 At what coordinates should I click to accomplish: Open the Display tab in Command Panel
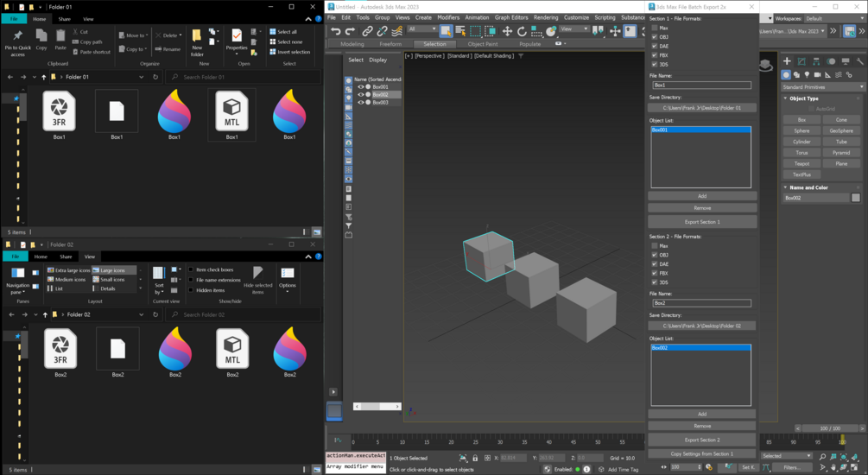tap(846, 61)
